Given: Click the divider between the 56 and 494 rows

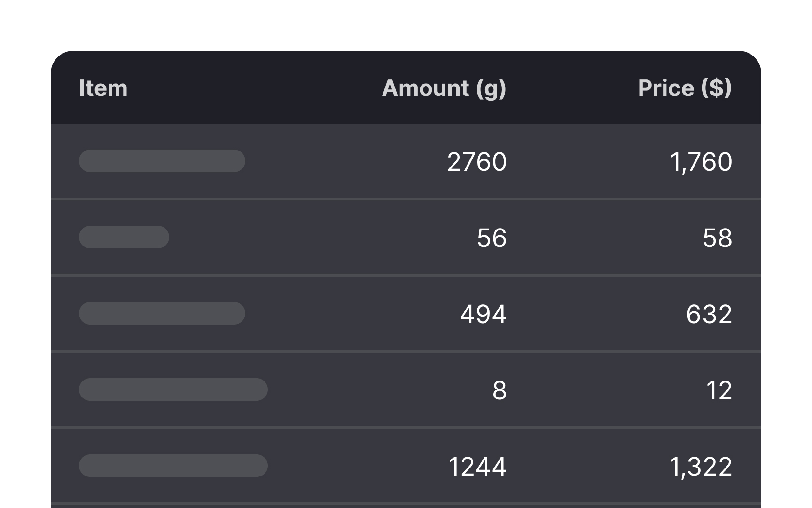Looking at the screenshot, I should (406, 275).
